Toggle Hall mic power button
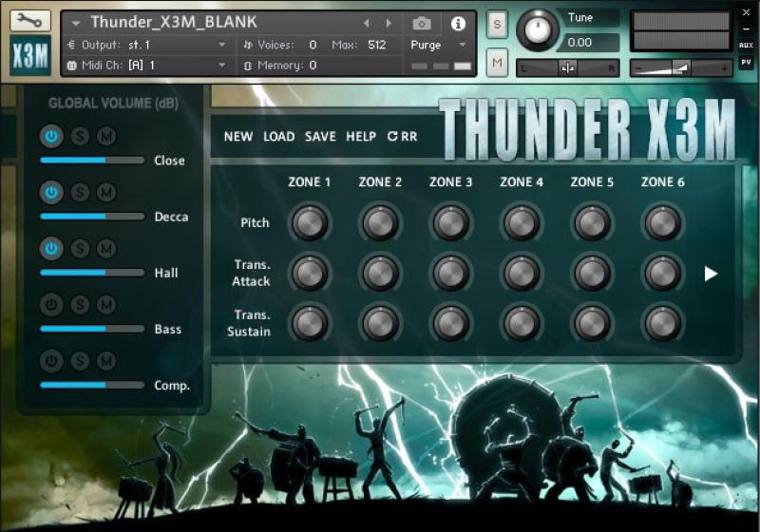760x532 pixels. 51,249
